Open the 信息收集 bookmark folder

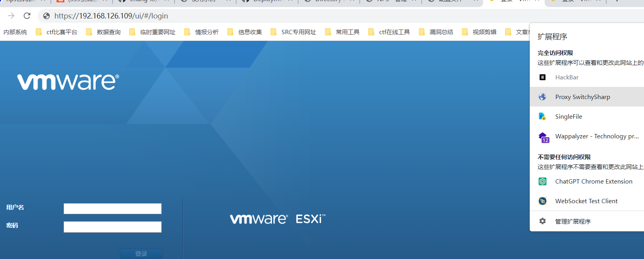click(244, 32)
